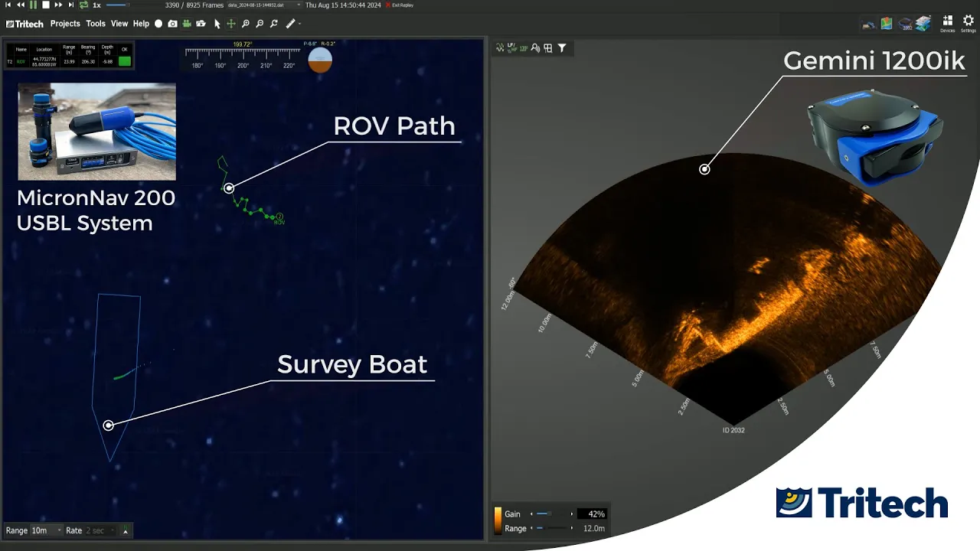This screenshot has width=980, height=551.
Task: Click the sonar target tracking icon
Action: (535, 47)
